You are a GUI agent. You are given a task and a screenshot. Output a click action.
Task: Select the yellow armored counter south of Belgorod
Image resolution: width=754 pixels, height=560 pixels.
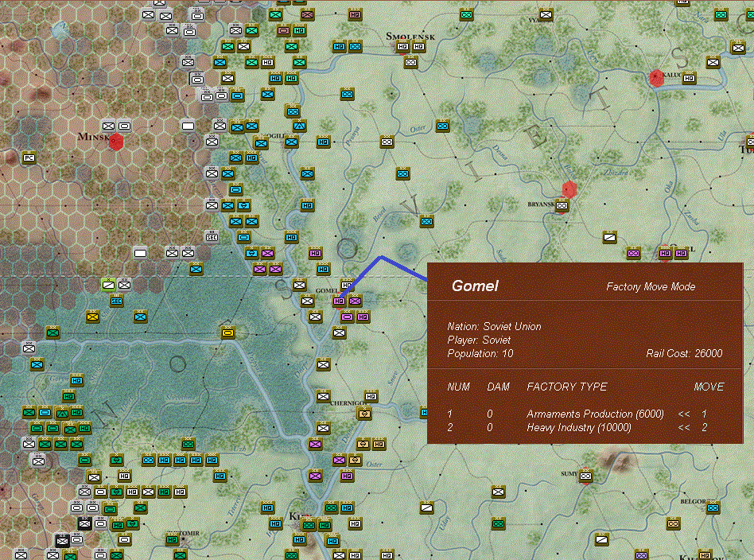(x=673, y=524)
